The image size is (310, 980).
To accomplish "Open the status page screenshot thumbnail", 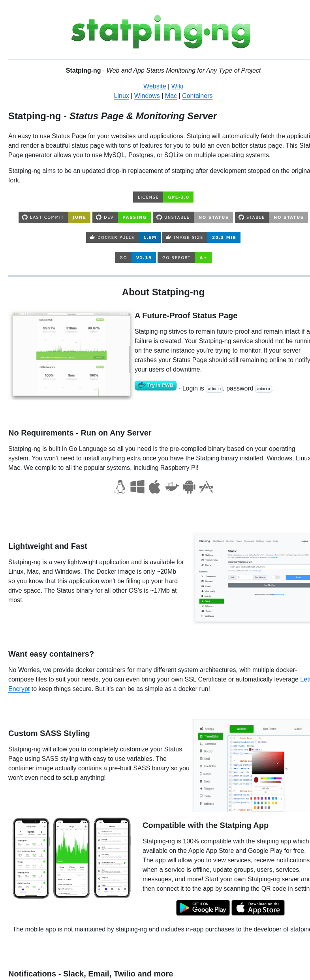I will pyautogui.click(x=71, y=354).
